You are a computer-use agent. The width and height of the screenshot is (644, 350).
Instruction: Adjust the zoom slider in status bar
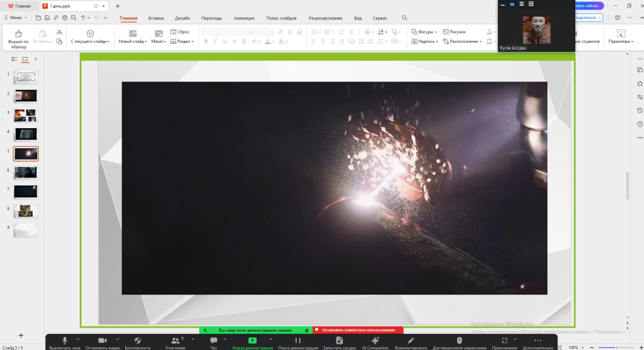point(617,347)
